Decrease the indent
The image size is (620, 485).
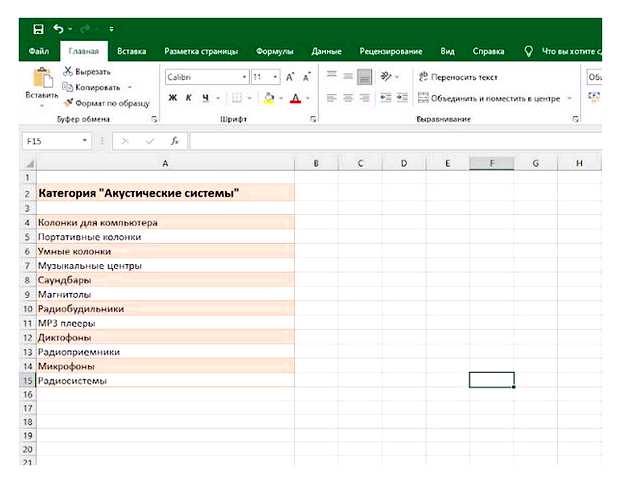point(386,98)
